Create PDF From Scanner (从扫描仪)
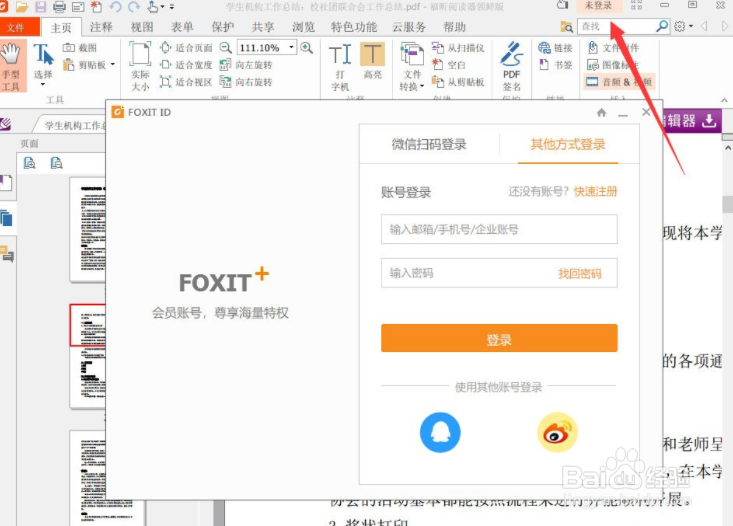 (458, 48)
